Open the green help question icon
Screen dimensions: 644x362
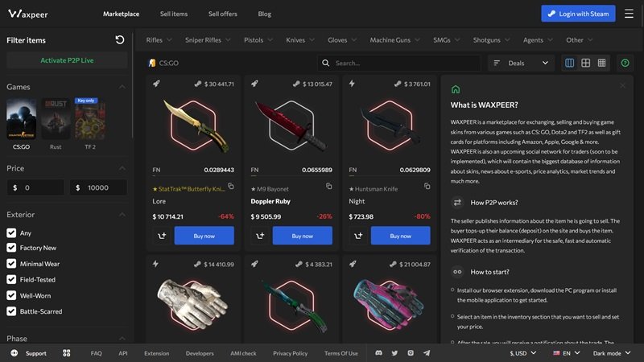point(625,63)
